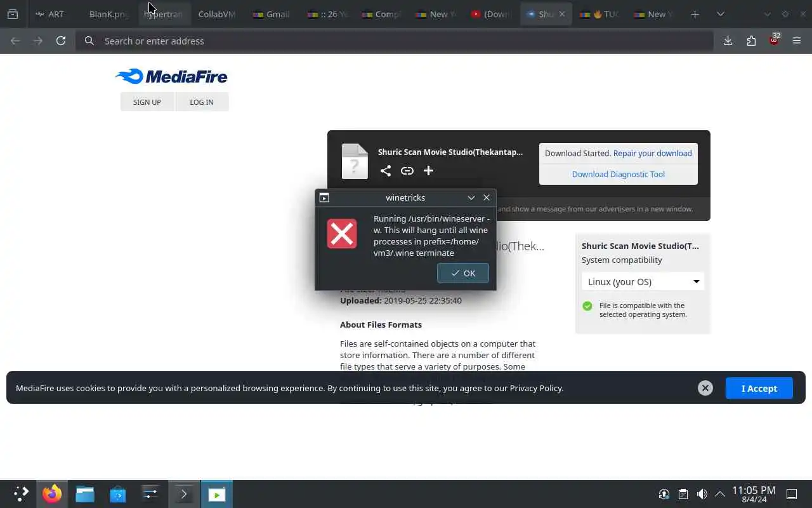The image size is (812, 508).
Task: Click the Uploaded date text
Action: [401, 300]
